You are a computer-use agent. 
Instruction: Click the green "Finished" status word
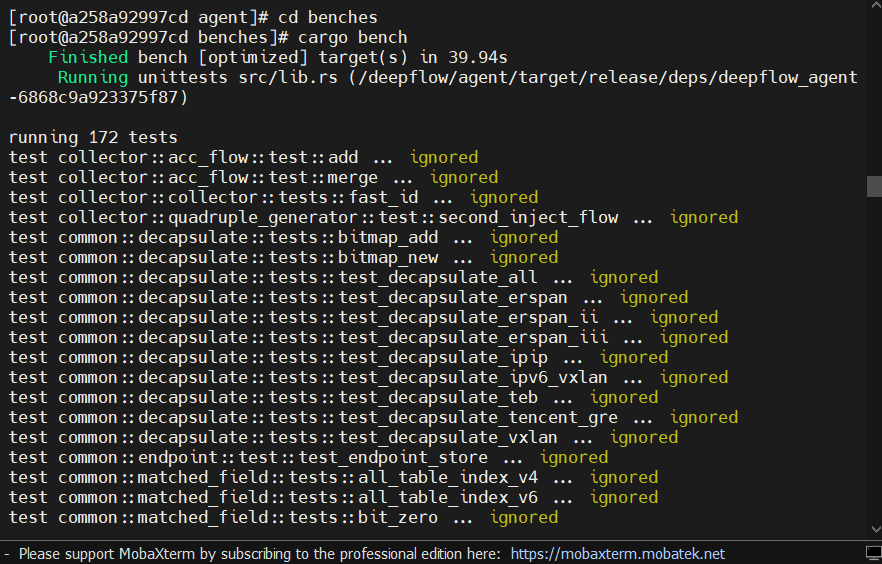(88, 57)
